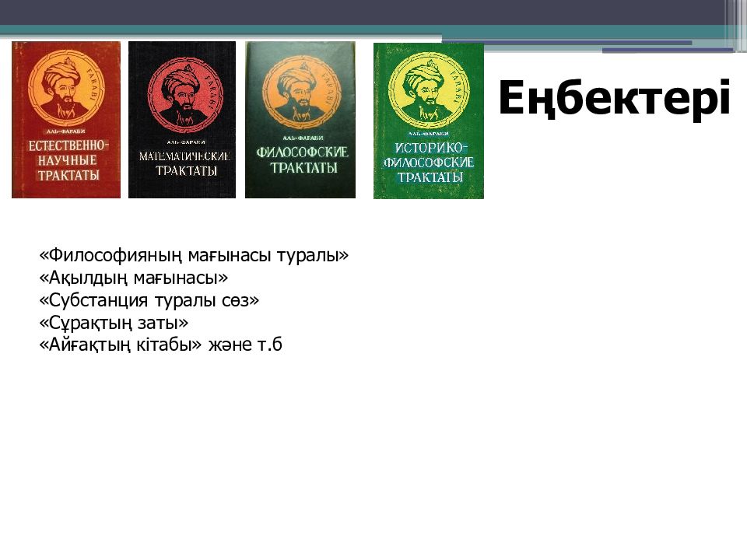Select the black Математические трактаты book cover
Image resolution: width=747 pixels, height=560 pixels.
tap(182, 120)
